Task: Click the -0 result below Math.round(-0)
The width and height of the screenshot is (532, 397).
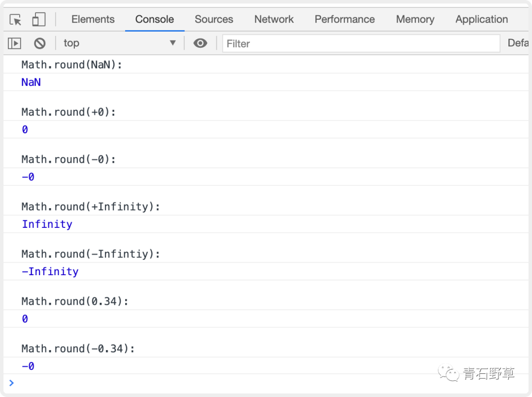Action: (x=28, y=177)
